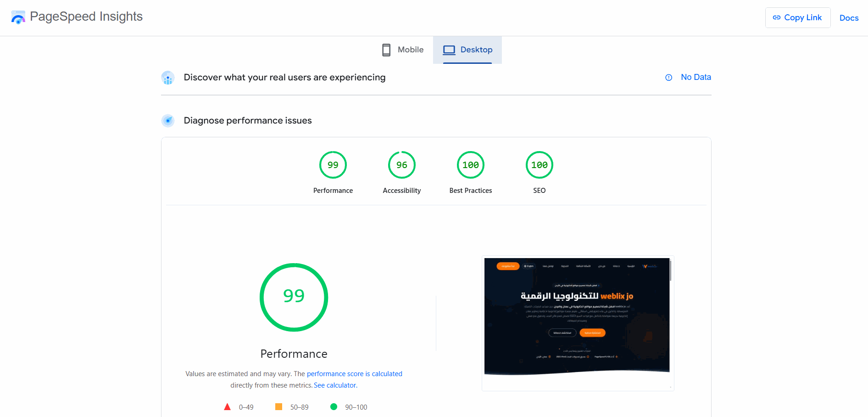Click the real users experience icon

point(168,78)
